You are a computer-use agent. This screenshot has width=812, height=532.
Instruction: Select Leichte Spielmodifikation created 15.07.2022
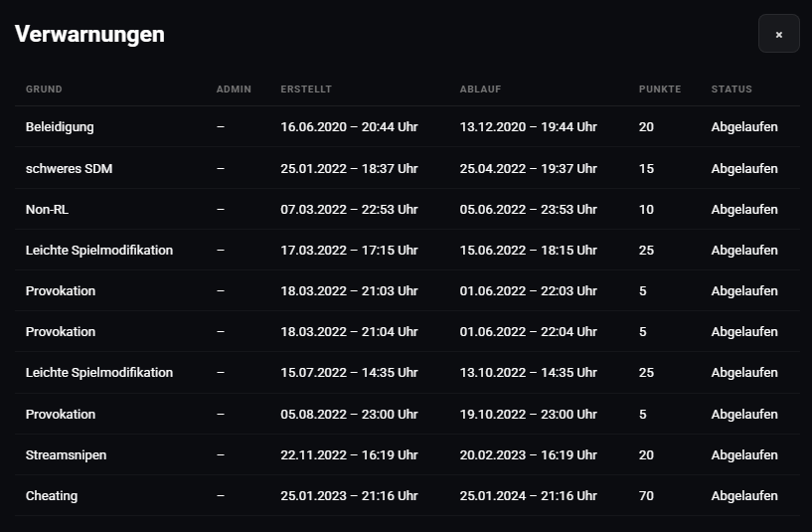[99, 373]
